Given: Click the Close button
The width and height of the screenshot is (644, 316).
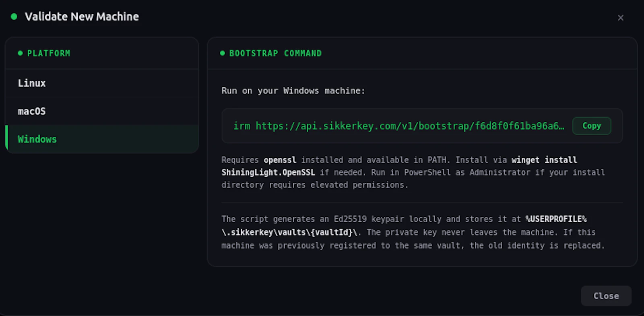Looking at the screenshot, I should (606, 296).
